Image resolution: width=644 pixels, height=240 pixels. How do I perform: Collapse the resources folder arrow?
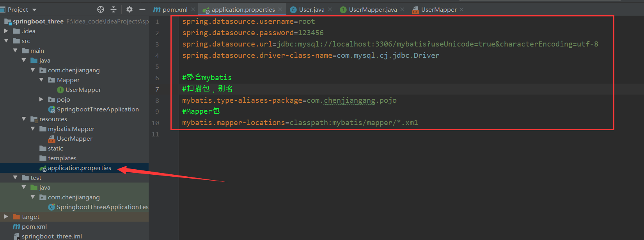pyautogui.click(x=24, y=119)
